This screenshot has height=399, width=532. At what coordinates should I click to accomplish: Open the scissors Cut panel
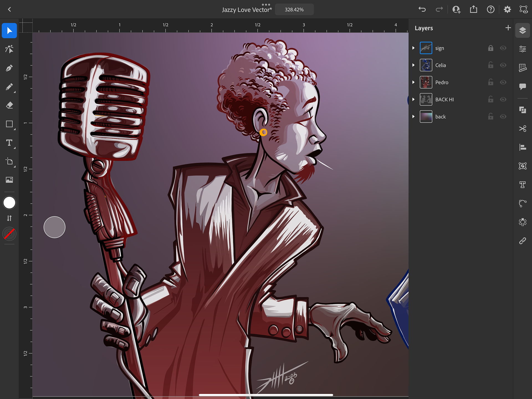tap(523, 129)
